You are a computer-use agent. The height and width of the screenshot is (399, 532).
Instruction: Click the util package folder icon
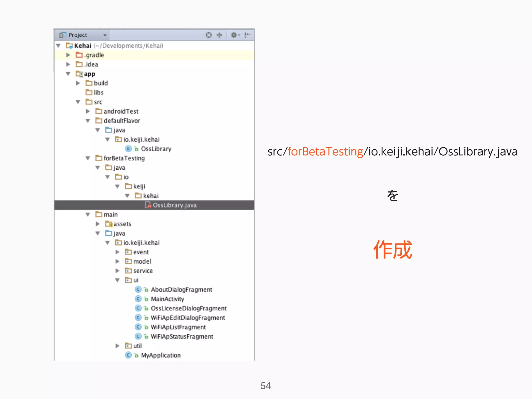tap(129, 345)
